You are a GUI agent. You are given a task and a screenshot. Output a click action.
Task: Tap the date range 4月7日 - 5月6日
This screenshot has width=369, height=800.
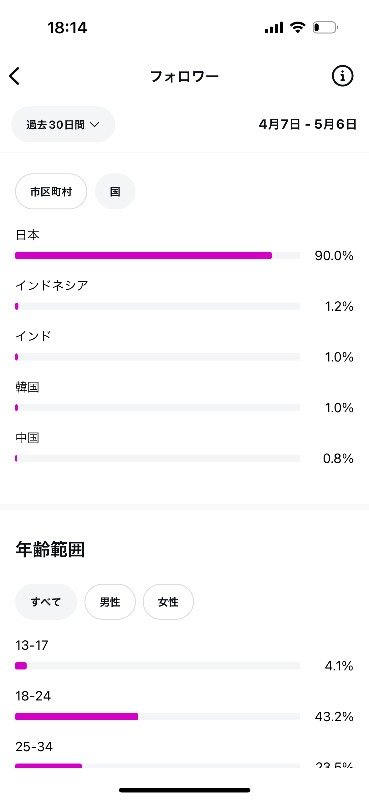pos(307,124)
